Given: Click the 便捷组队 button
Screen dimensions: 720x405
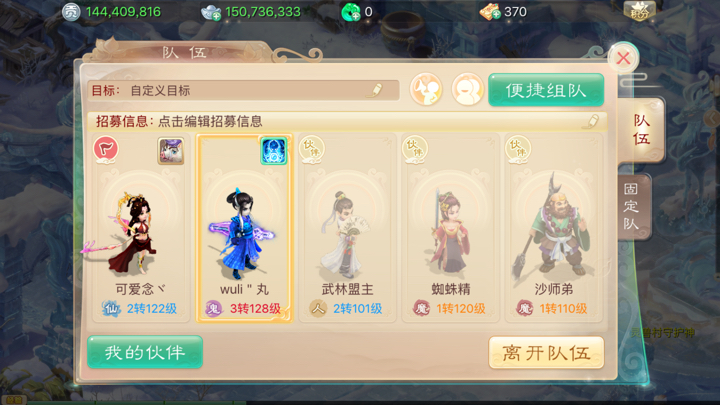Looking at the screenshot, I should [x=546, y=90].
